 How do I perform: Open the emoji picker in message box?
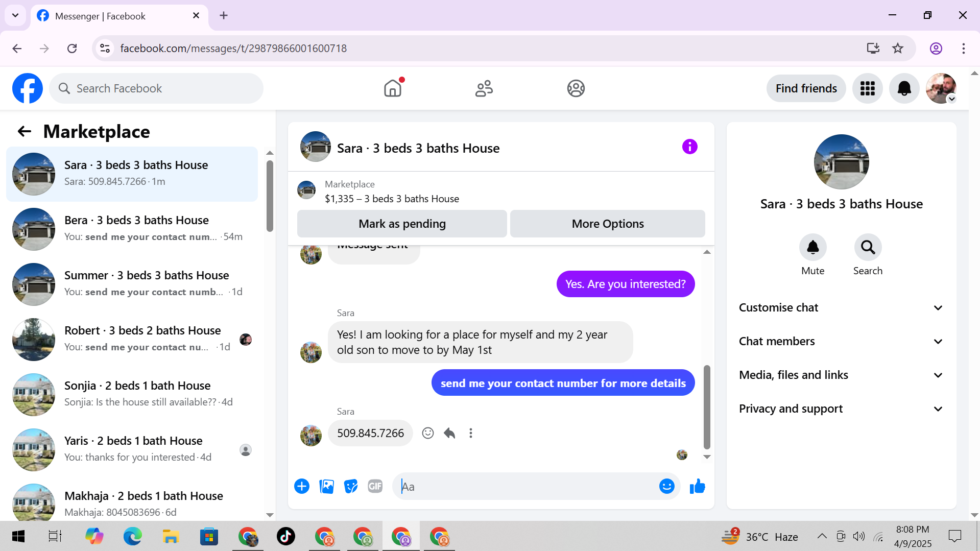[666, 487]
